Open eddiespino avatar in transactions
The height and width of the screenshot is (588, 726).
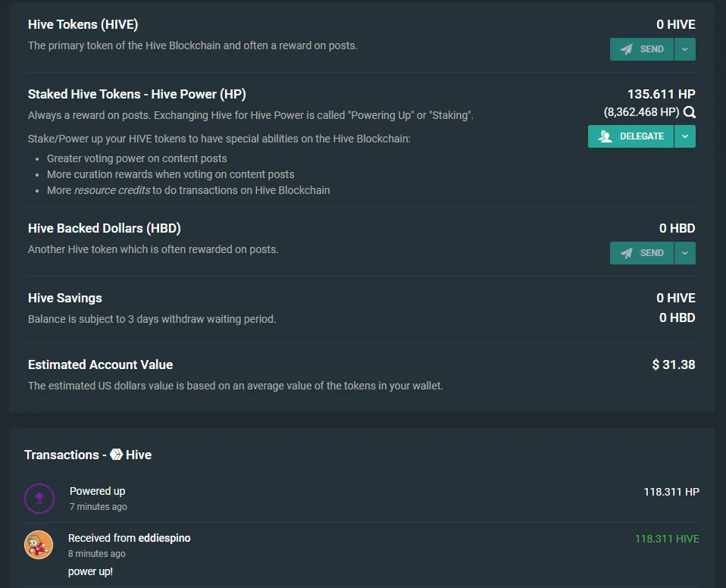click(39, 545)
